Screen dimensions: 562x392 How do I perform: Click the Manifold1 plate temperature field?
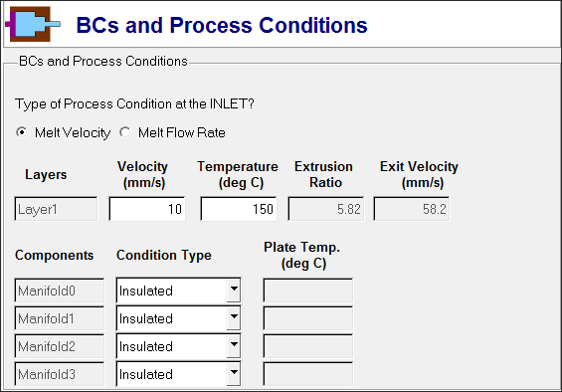click(x=308, y=318)
